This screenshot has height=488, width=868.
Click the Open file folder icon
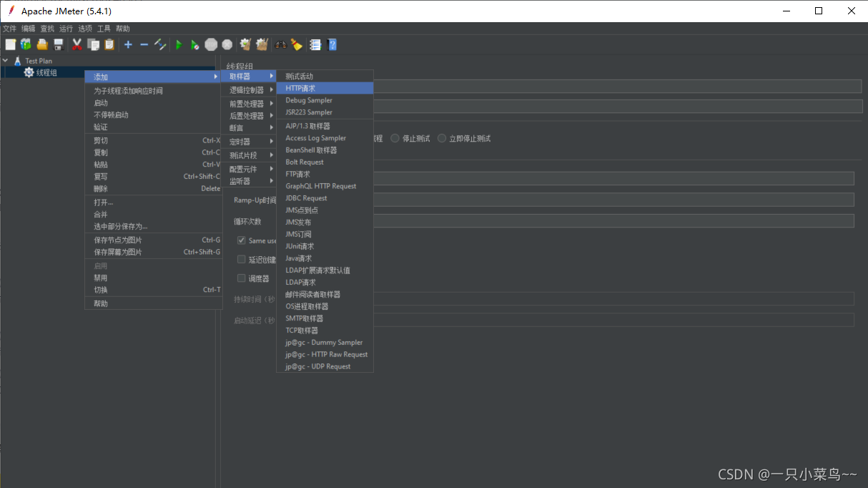coord(42,44)
